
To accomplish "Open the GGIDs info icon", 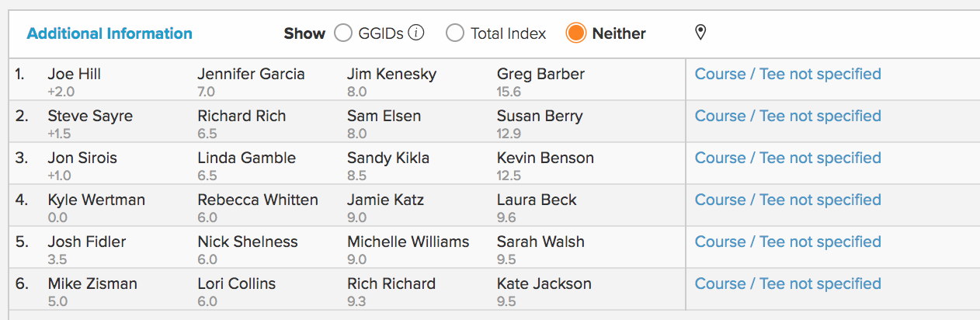I will [x=416, y=33].
